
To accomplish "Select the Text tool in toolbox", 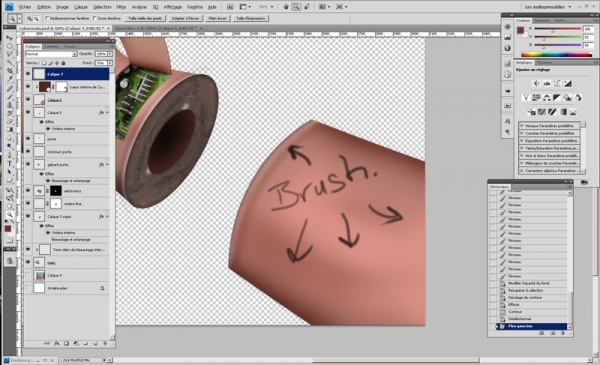I will tap(10, 164).
